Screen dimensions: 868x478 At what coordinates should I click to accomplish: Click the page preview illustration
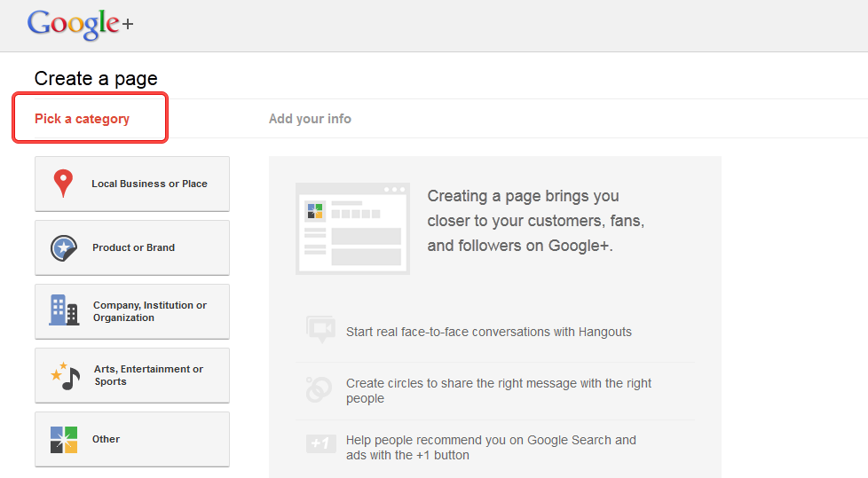point(352,229)
